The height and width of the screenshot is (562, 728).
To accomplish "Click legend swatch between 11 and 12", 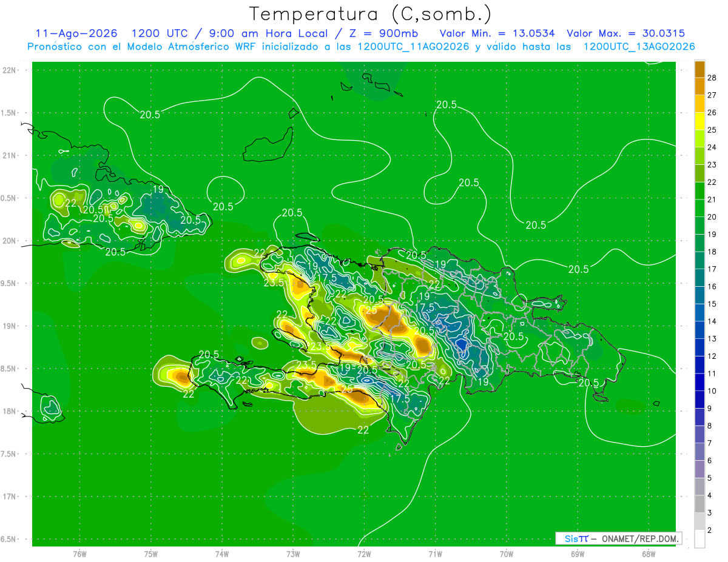I will (699, 364).
